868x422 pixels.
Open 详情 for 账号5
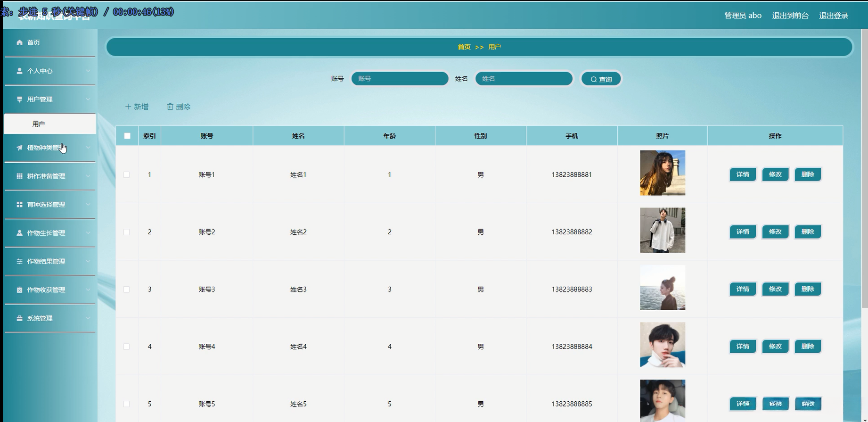pyautogui.click(x=743, y=404)
